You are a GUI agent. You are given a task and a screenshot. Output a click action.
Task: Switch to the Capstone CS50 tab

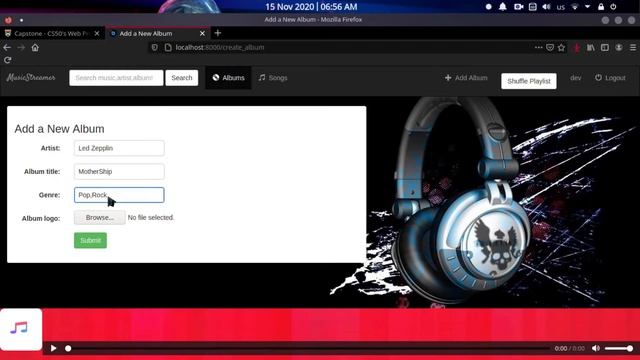pos(52,33)
